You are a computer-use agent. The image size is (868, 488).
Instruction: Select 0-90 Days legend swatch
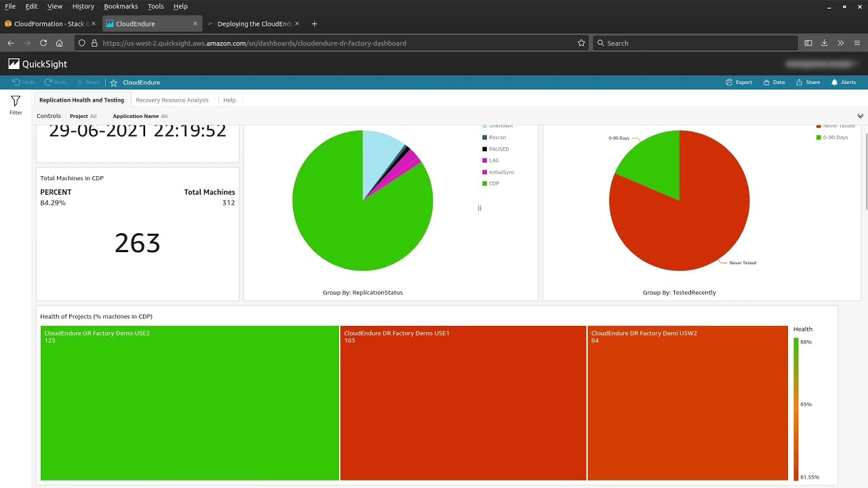pos(818,138)
